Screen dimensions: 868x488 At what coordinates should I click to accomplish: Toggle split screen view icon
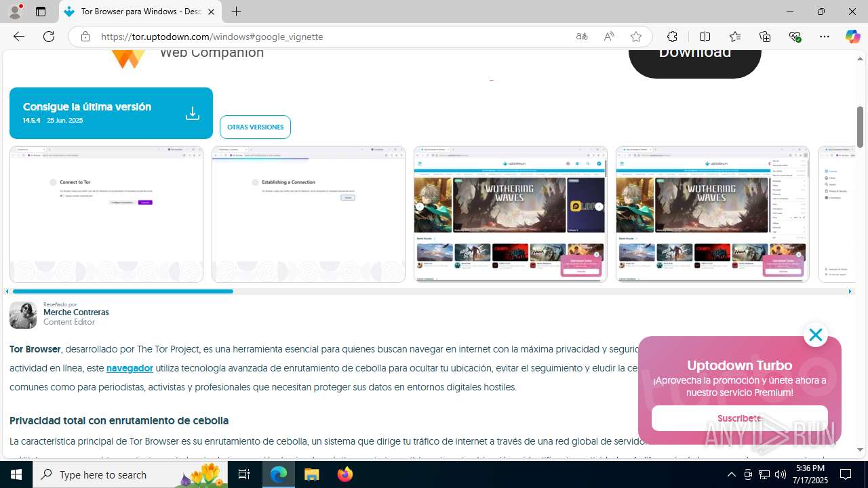tap(705, 37)
